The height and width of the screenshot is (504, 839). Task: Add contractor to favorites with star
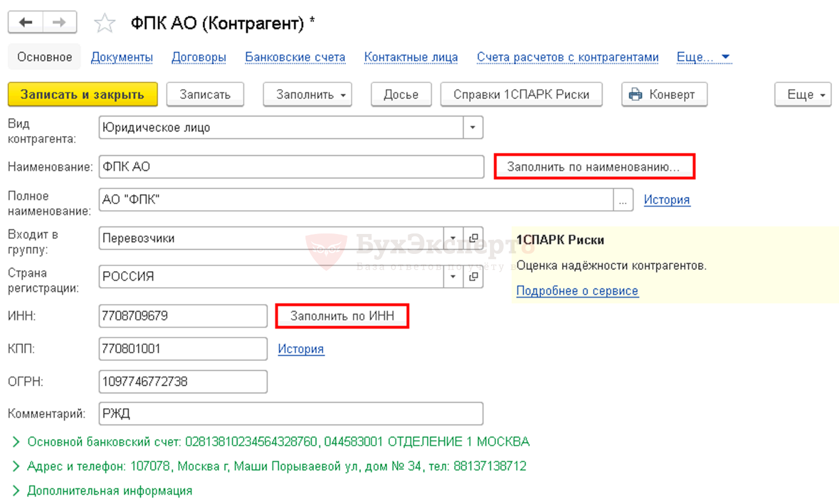[104, 23]
